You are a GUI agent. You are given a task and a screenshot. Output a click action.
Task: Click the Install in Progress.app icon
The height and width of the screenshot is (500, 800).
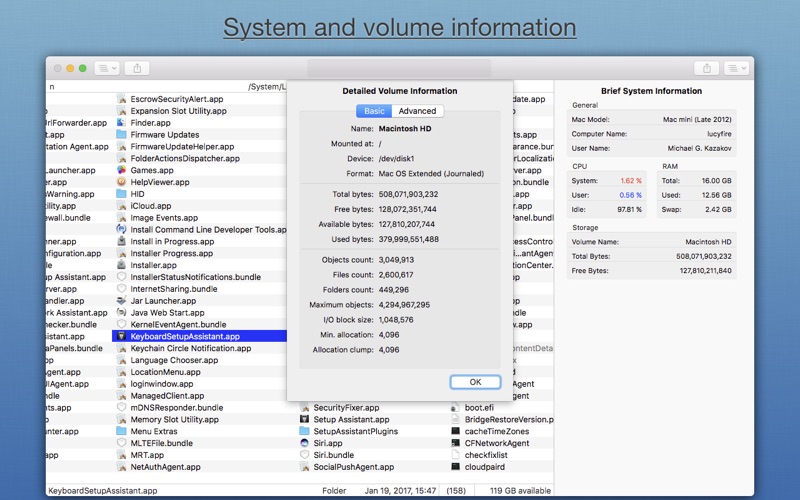[x=121, y=241]
